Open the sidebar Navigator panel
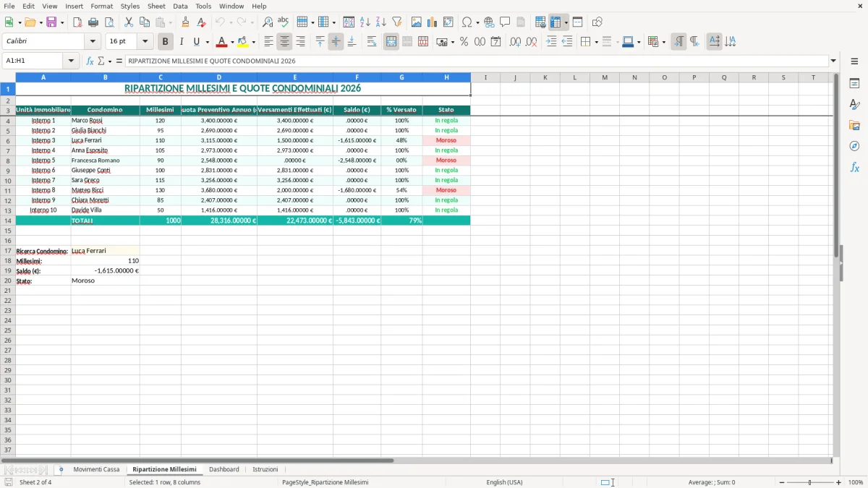 pyautogui.click(x=854, y=146)
